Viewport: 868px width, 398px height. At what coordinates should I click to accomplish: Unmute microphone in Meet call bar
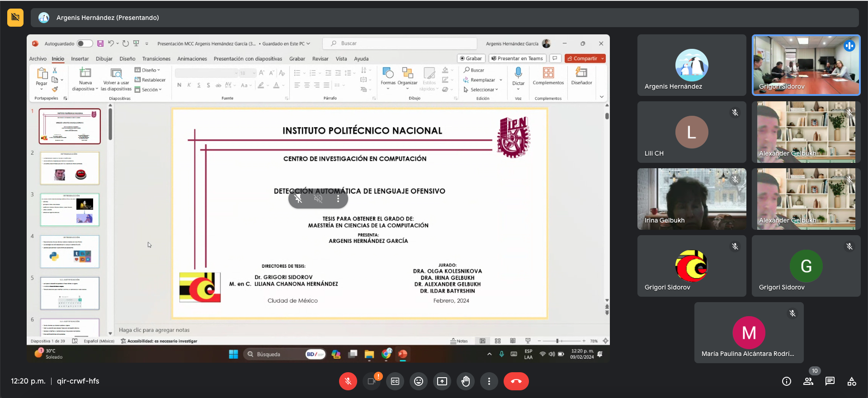348,381
